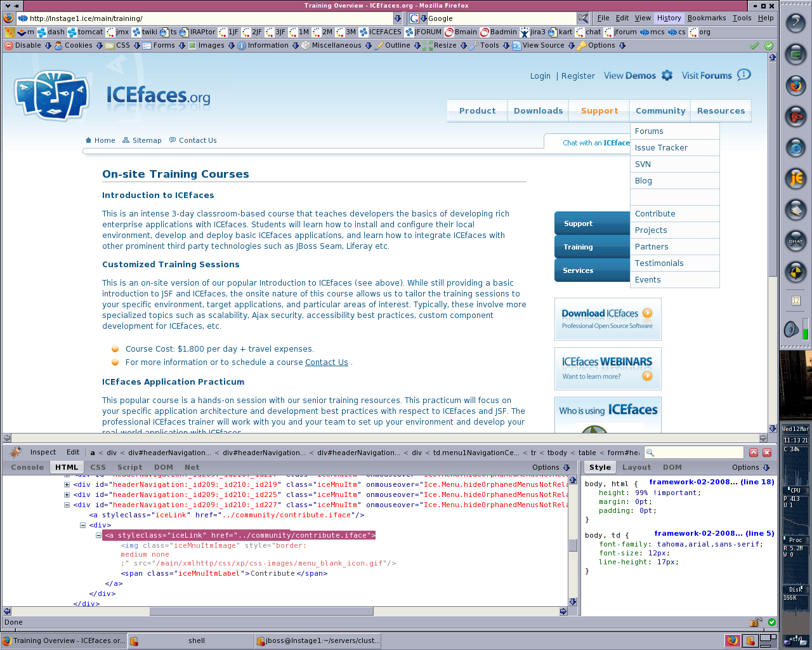
Task: Open the CSS dropdown in Web Developer toolbar
Action: [122, 46]
